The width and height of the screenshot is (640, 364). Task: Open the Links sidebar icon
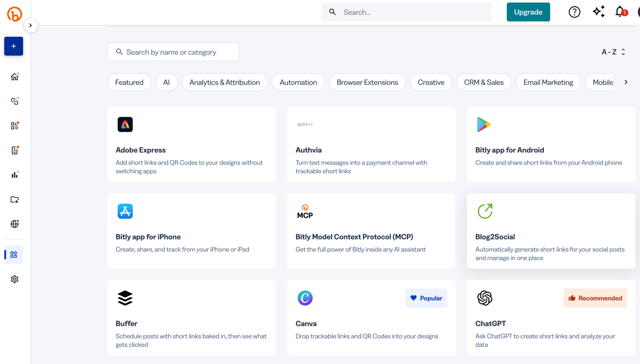point(14,101)
